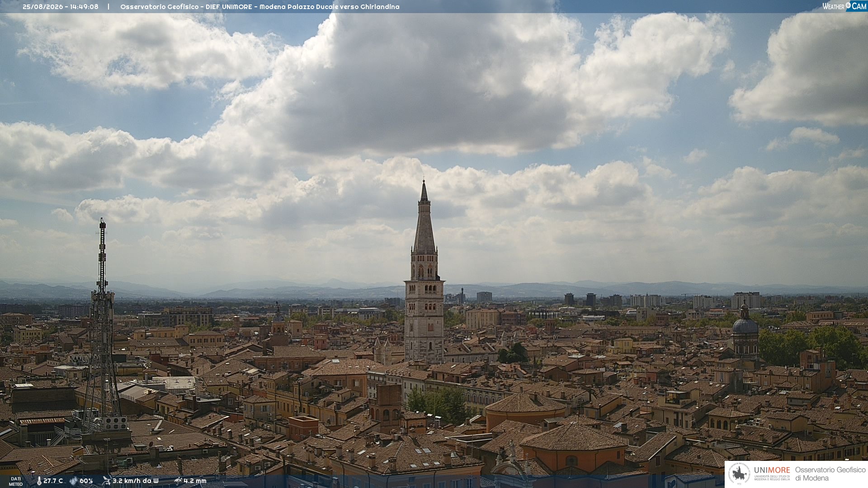Image resolution: width=868 pixels, height=488 pixels.
Task: Click the wind anemometer icon
Action: (107, 481)
